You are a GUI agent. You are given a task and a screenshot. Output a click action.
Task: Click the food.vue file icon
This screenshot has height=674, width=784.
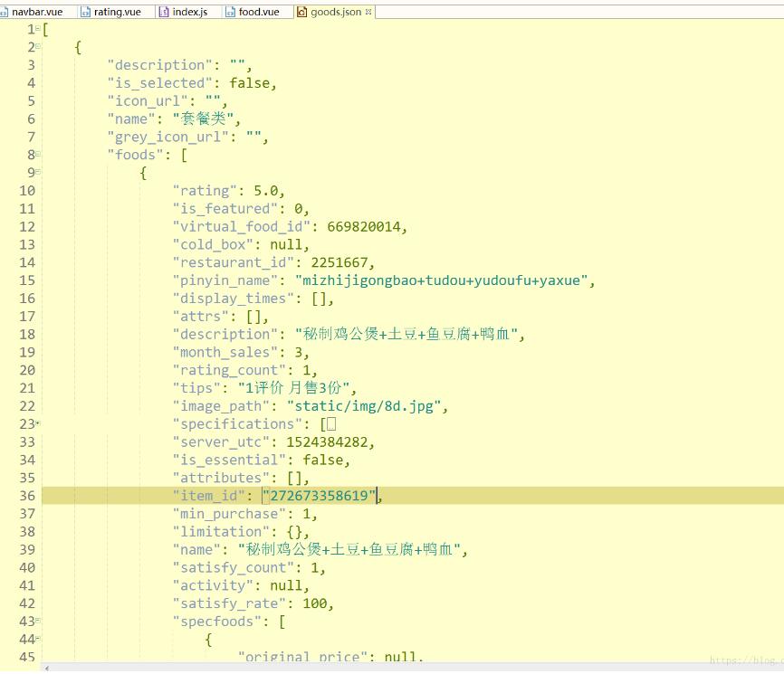point(230,12)
